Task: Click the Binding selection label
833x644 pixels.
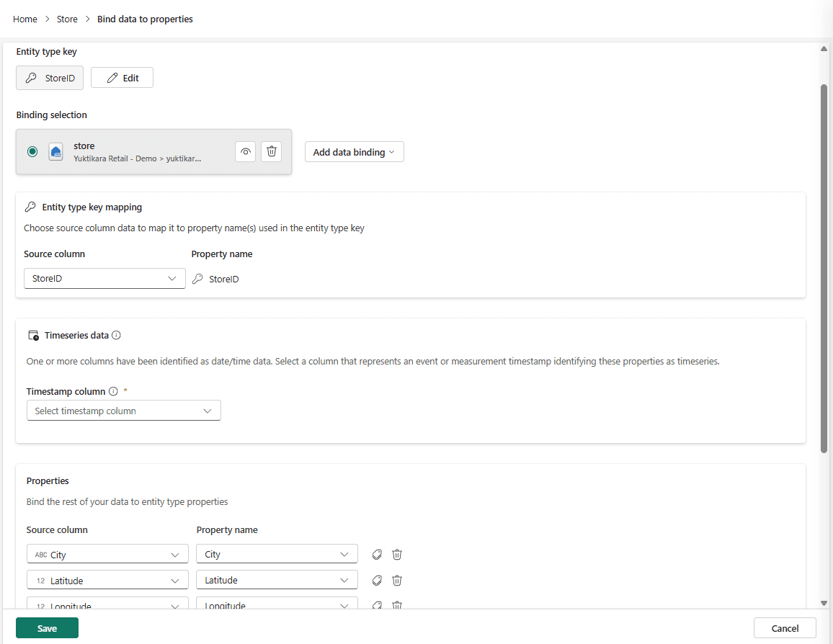Action: (x=52, y=115)
